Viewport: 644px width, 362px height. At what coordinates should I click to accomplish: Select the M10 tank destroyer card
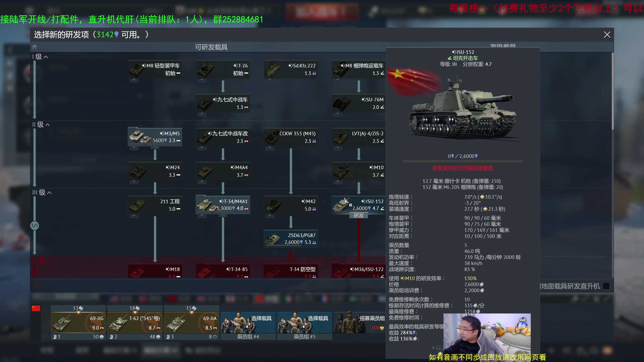[x=359, y=171]
